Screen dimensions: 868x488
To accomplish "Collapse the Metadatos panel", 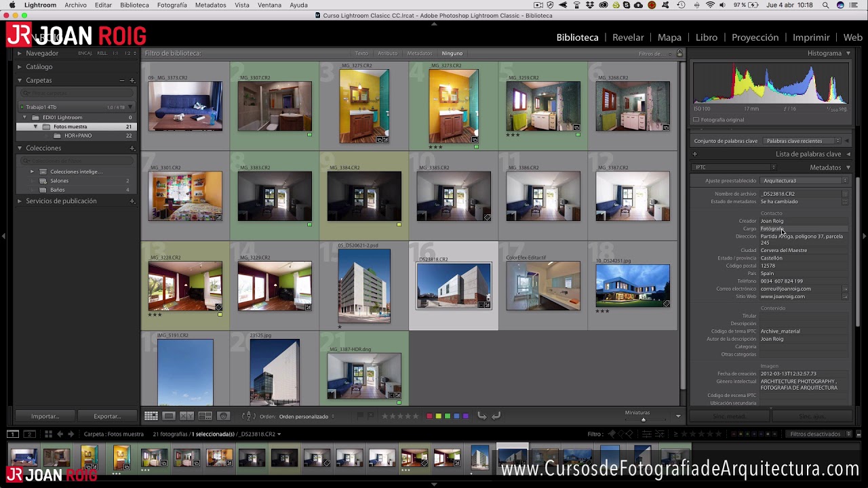I will (848, 167).
